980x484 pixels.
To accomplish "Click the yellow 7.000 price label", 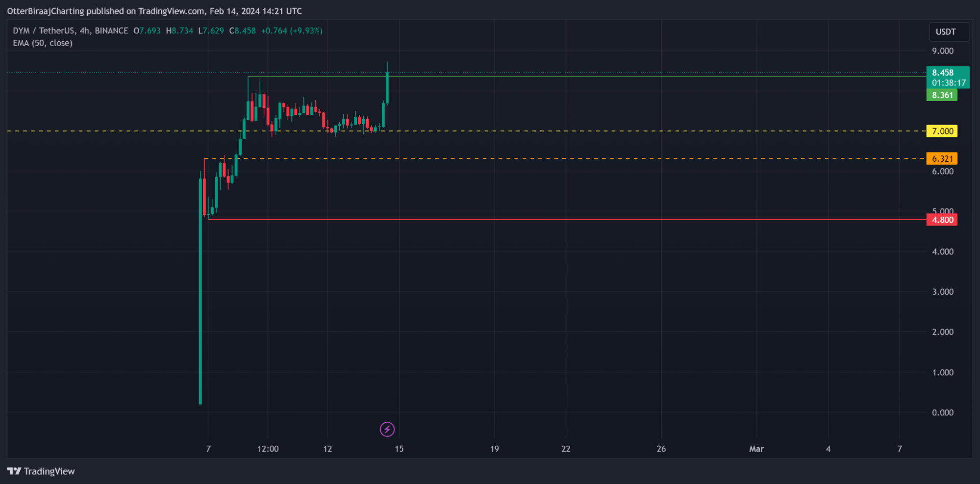I will tap(942, 131).
